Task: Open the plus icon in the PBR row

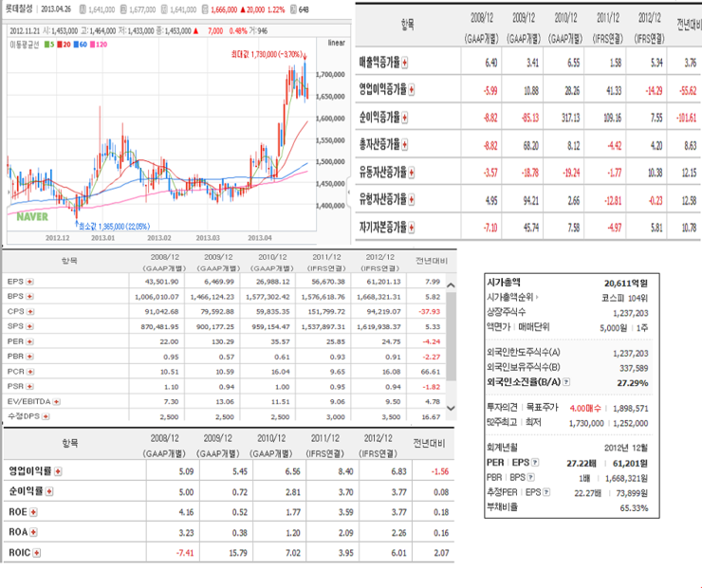Action: 29,357
